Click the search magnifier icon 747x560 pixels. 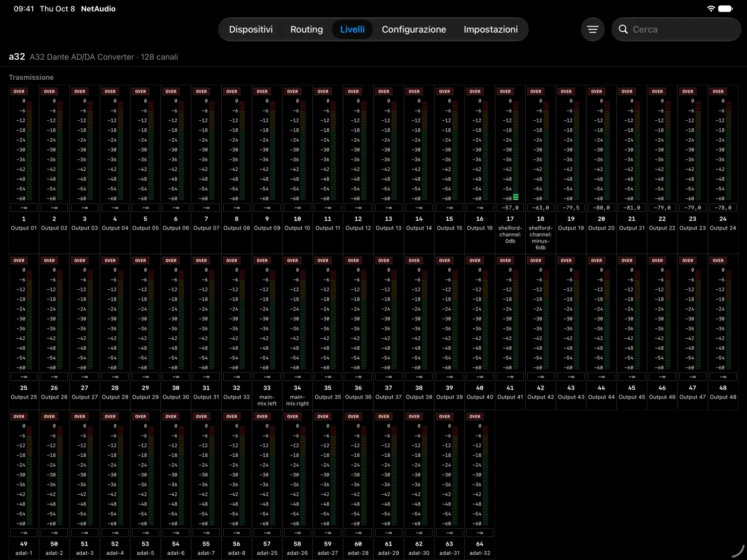tap(623, 29)
